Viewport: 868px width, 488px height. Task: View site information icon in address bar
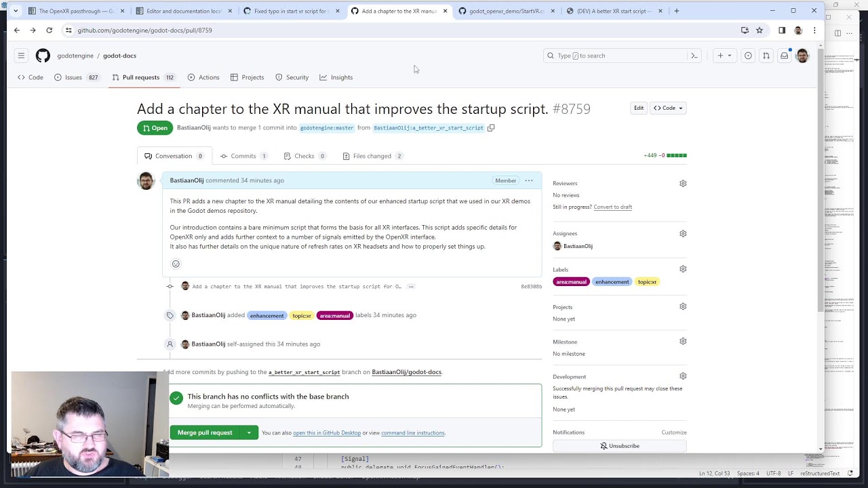tap(68, 30)
